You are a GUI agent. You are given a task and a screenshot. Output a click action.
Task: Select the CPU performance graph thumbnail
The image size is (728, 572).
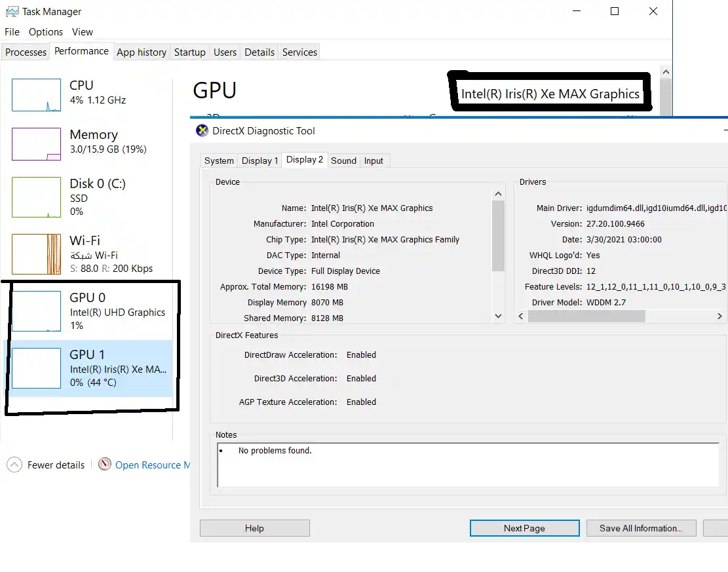[36, 95]
